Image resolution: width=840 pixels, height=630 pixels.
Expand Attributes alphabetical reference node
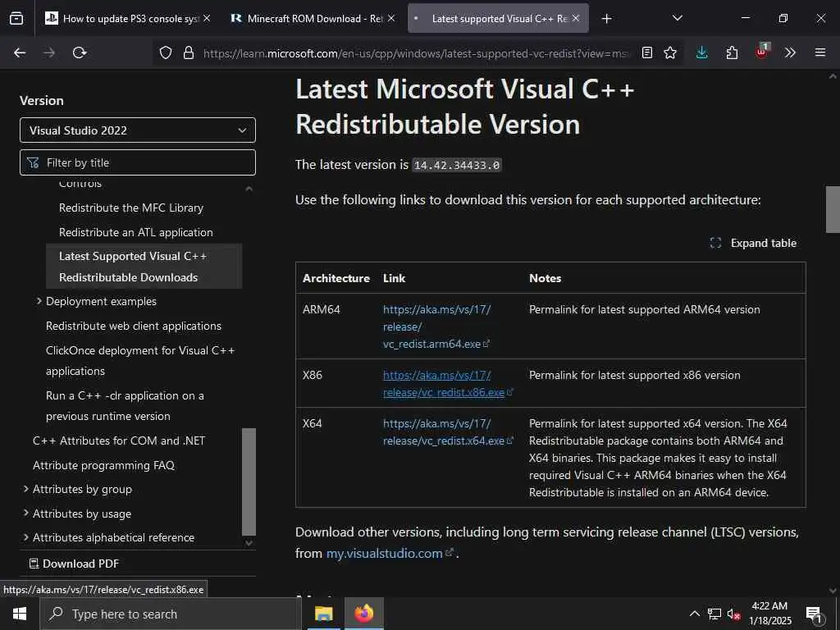click(x=25, y=537)
